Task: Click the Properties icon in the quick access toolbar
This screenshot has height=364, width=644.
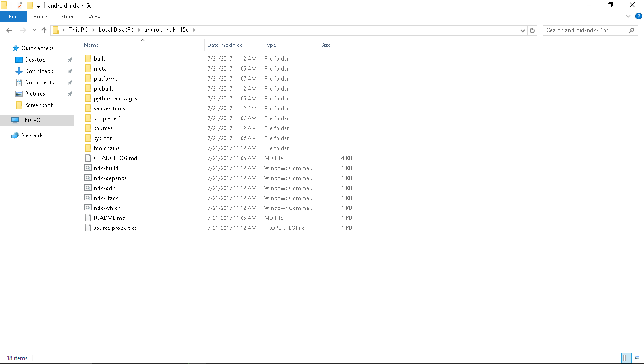Action: [x=19, y=6]
